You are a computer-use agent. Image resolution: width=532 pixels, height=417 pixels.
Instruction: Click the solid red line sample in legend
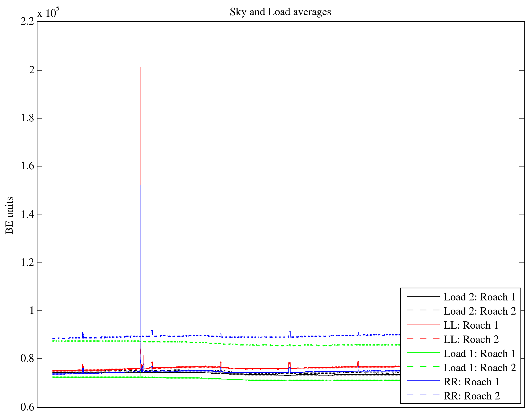[423, 324]
